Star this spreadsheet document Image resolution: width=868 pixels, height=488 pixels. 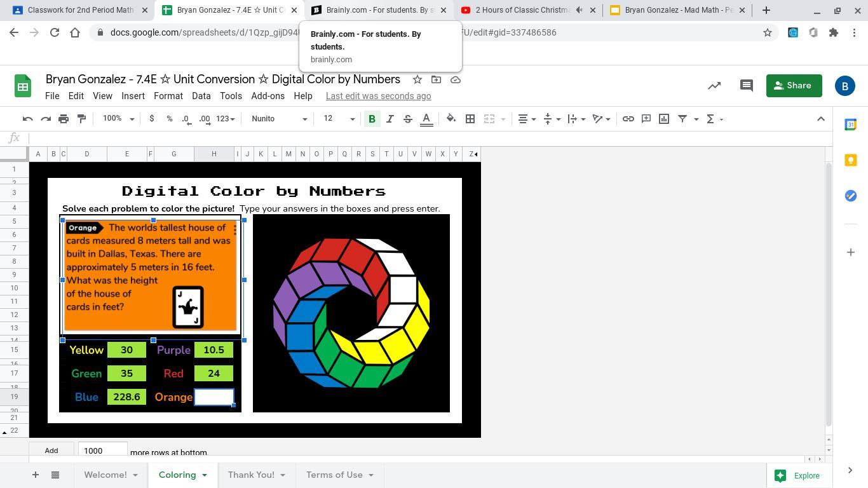(417, 79)
